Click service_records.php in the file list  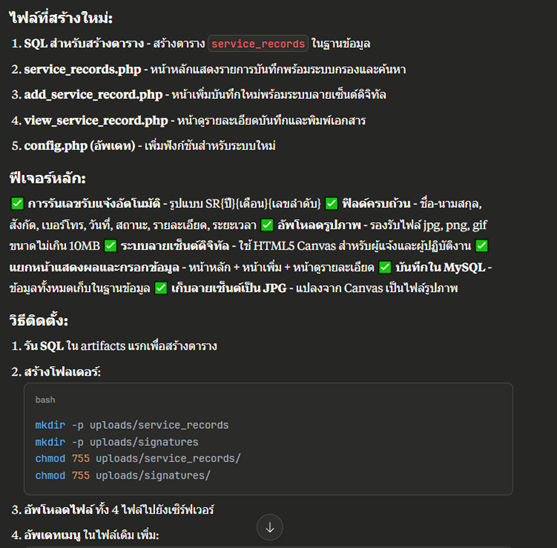pos(82,70)
